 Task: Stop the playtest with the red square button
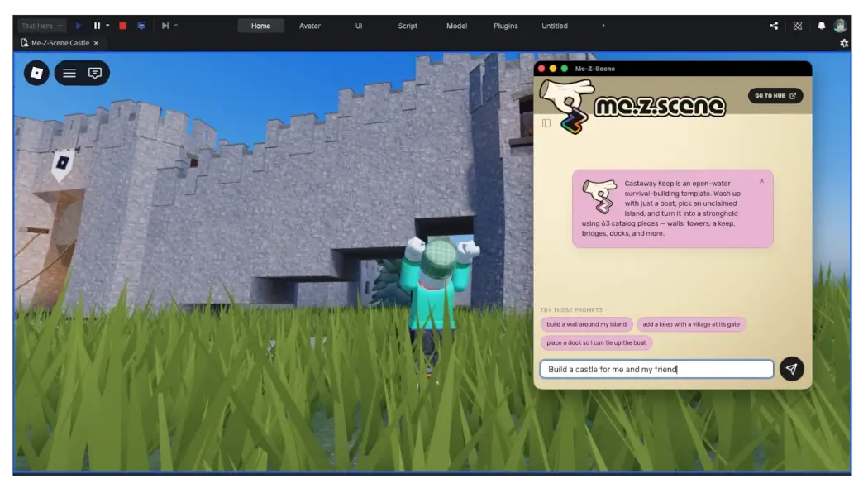(123, 26)
